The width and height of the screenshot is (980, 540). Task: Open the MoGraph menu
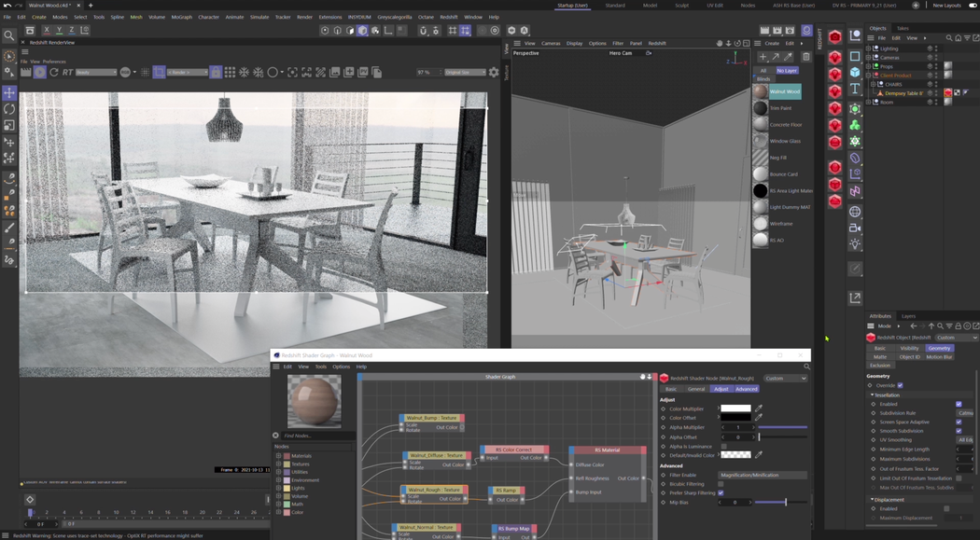point(180,16)
